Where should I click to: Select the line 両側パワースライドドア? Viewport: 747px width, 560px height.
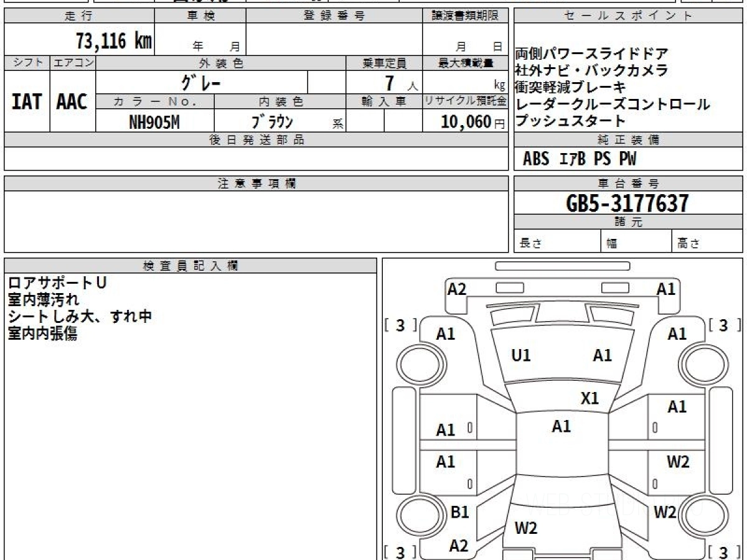[592, 54]
